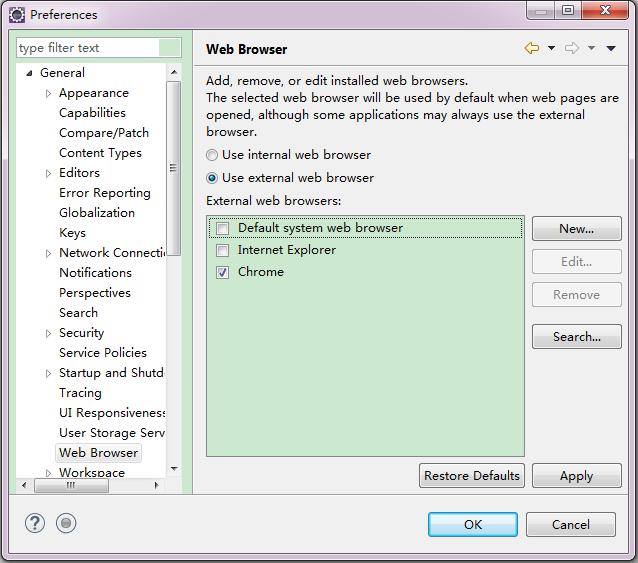Check Default system web browser
This screenshot has height=563, width=638.
point(222,228)
